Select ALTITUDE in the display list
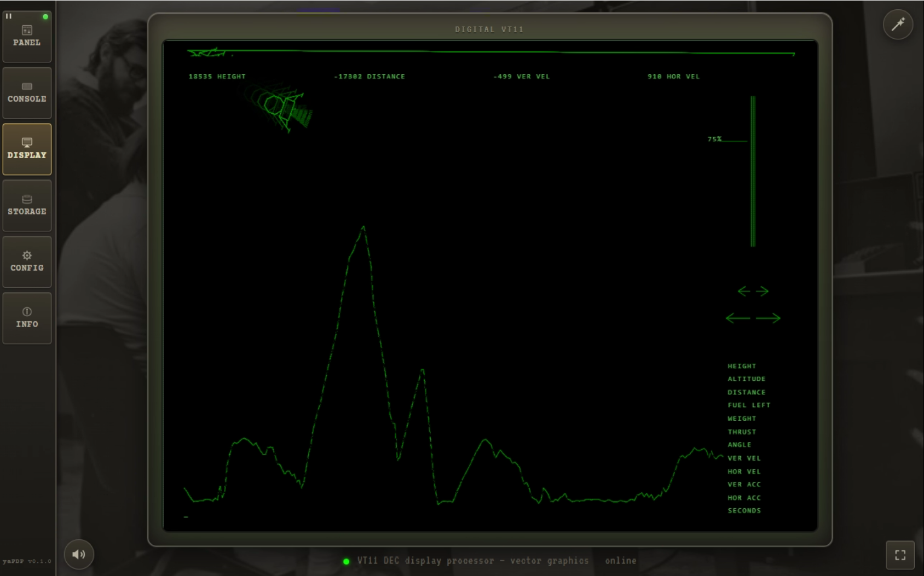Image resolution: width=924 pixels, height=576 pixels. pyautogui.click(x=747, y=379)
